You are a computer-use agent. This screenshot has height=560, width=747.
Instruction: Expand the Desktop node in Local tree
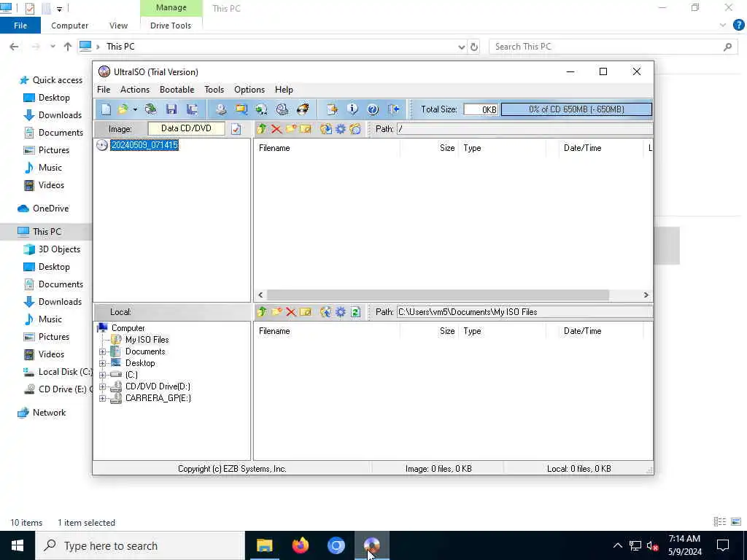(x=102, y=363)
